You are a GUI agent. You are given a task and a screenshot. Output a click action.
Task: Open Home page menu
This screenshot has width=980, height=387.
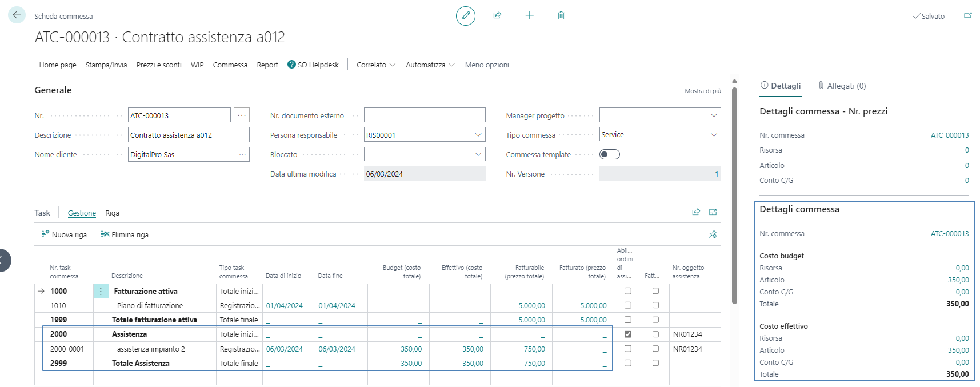58,65
